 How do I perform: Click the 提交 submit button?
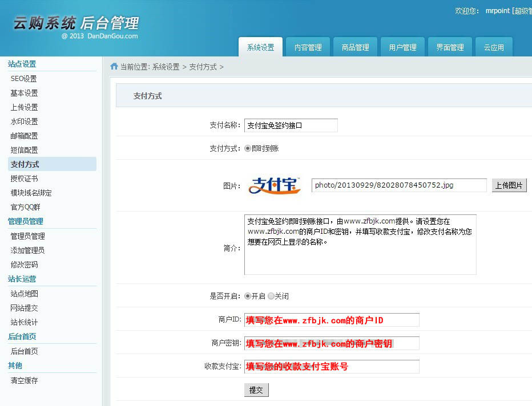click(x=256, y=390)
